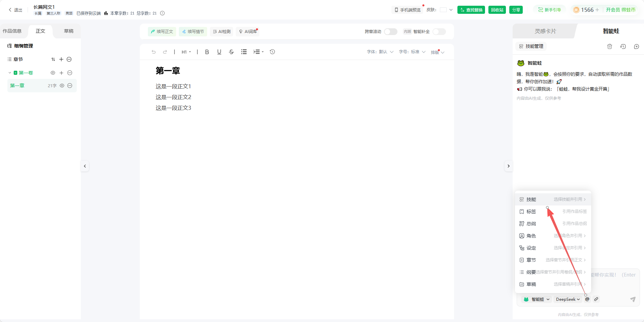The width and height of the screenshot is (644, 322).
Task: Open the H1 heading dropdown
Action: coord(186,52)
